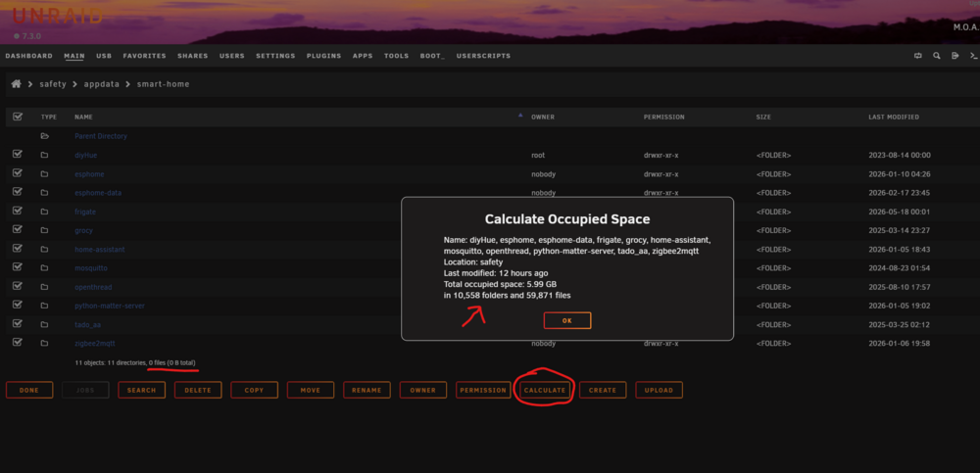Viewport: 980px width, 473px height.
Task: Click the loop arrows icon in the top bar
Action: pos(917,56)
